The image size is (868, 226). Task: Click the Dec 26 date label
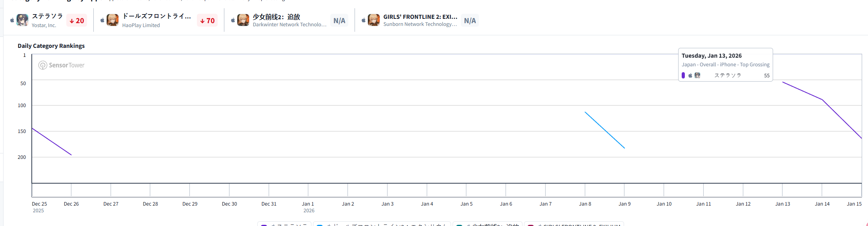coord(71,204)
